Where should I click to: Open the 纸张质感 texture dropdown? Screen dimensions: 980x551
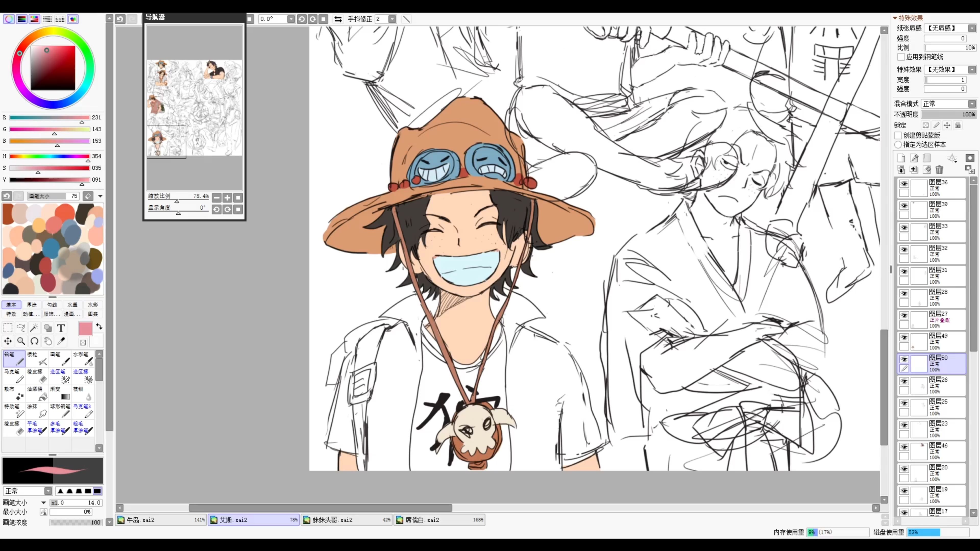point(972,28)
